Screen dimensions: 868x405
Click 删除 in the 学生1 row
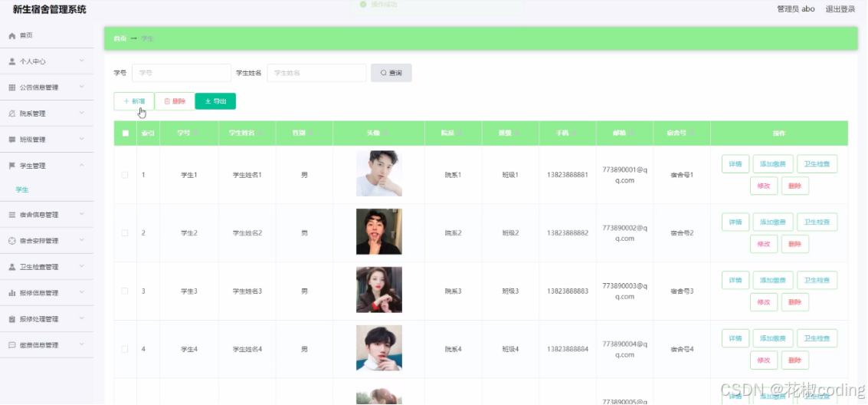[795, 186]
